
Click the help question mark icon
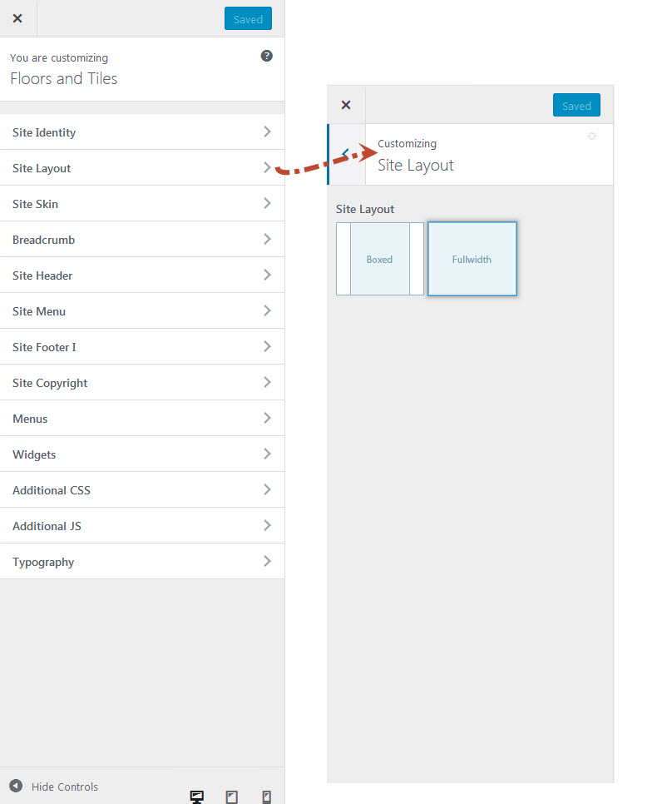click(267, 56)
